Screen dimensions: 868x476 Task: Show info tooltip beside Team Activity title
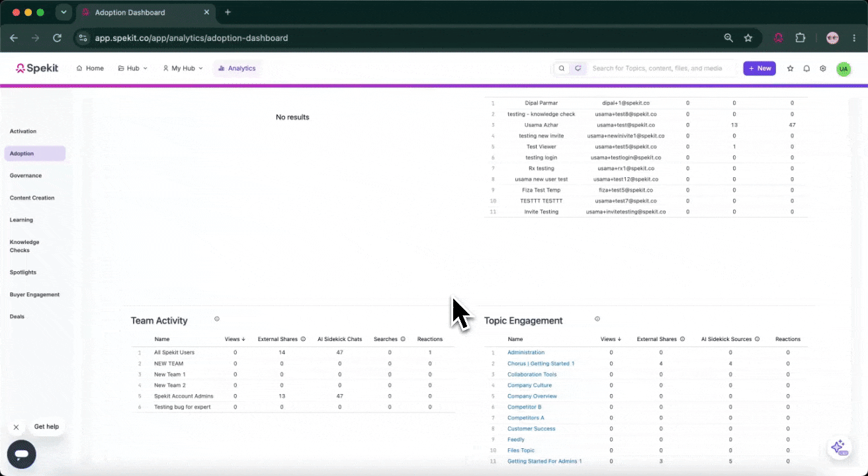pyautogui.click(x=216, y=319)
